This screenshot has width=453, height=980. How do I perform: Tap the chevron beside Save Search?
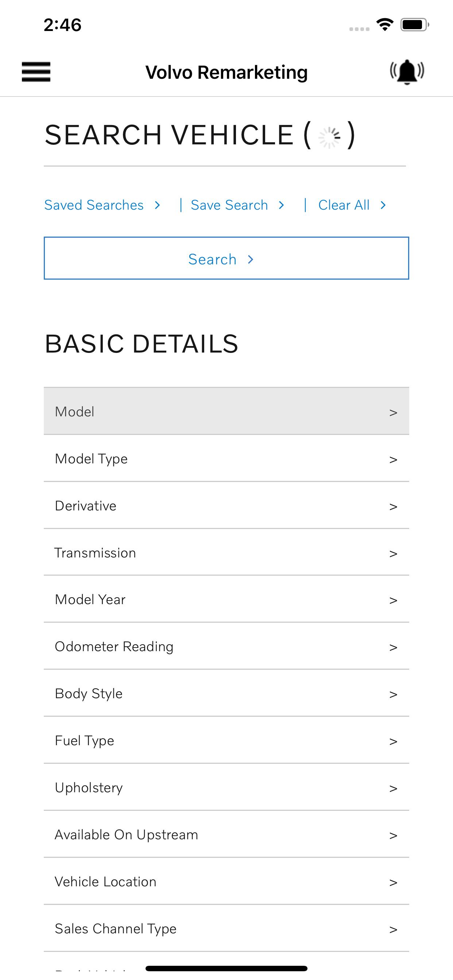(281, 205)
